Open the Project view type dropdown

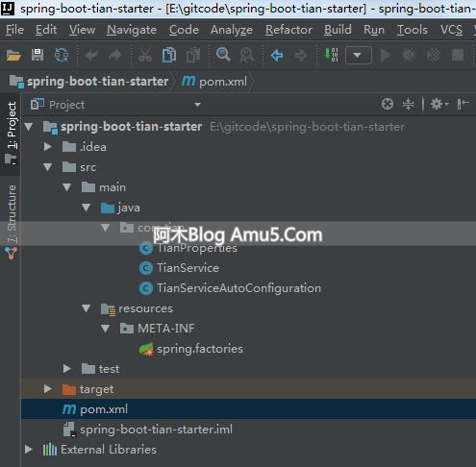[197, 105]
